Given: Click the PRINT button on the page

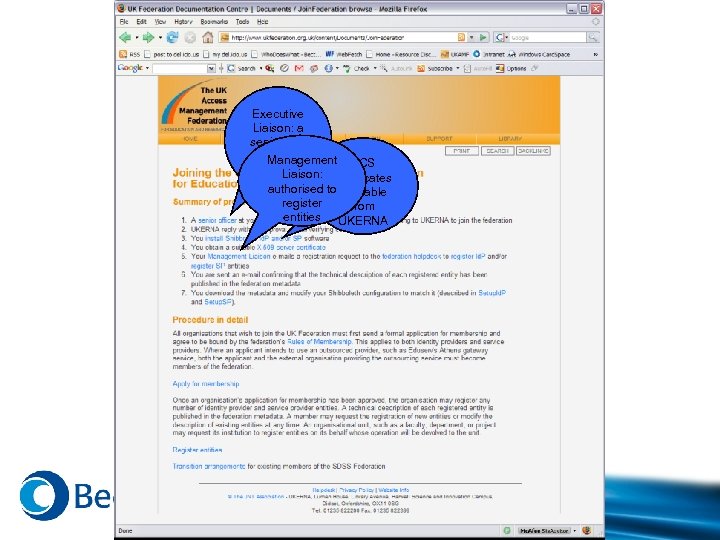Looking at the screenshot, I should pos(462,151).
